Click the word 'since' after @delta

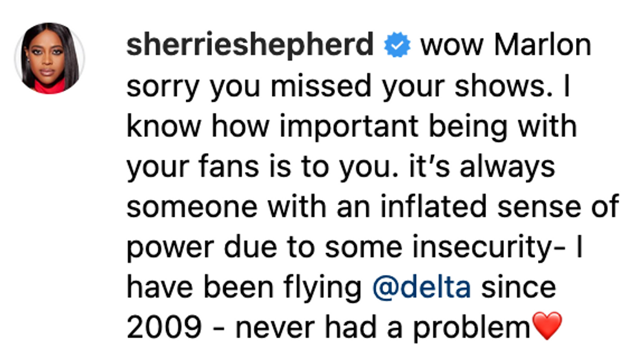coord(519,287)
